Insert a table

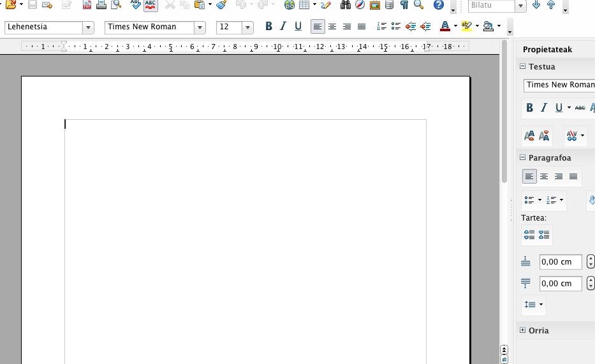[304, 4]
